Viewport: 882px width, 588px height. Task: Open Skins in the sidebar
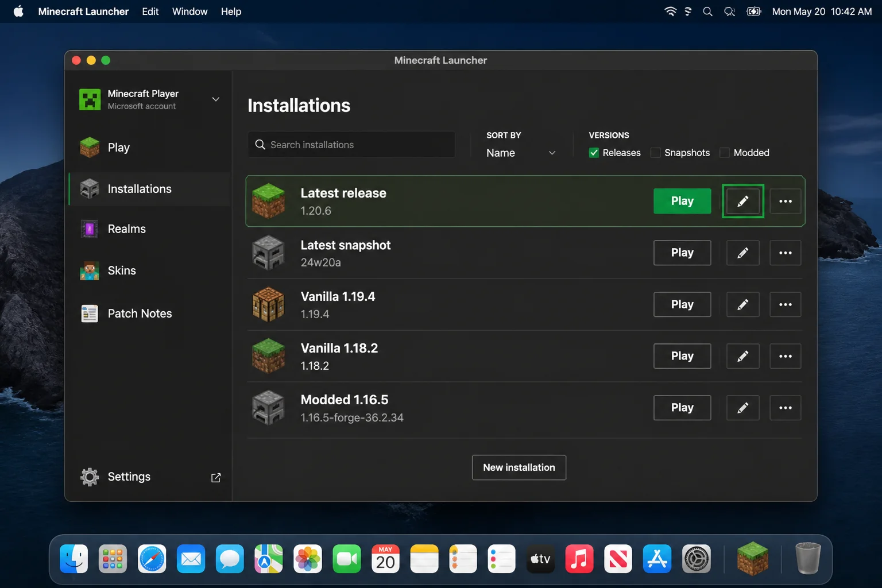(150, 270)
